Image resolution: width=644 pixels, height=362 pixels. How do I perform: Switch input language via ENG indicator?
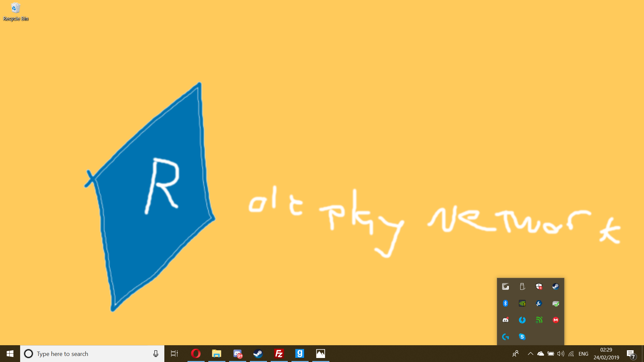click(x=584, y=354)
